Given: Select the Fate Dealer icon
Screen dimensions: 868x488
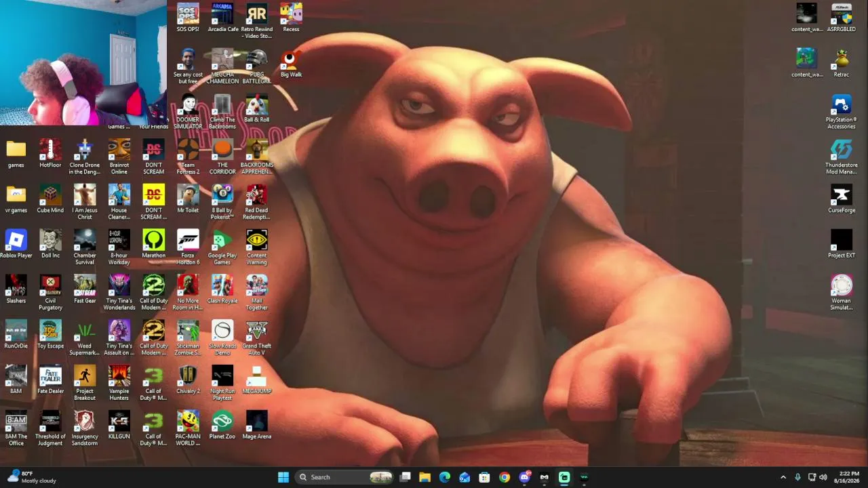Looking at the screenshot, I should point(50,381).
